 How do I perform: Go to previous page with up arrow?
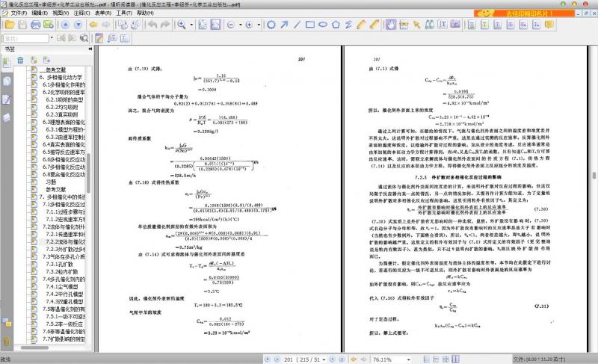pos(65,25)
